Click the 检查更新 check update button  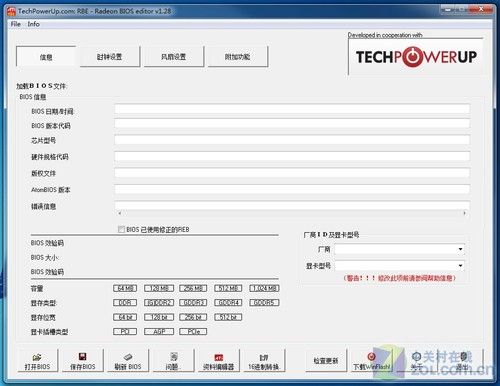326,361
